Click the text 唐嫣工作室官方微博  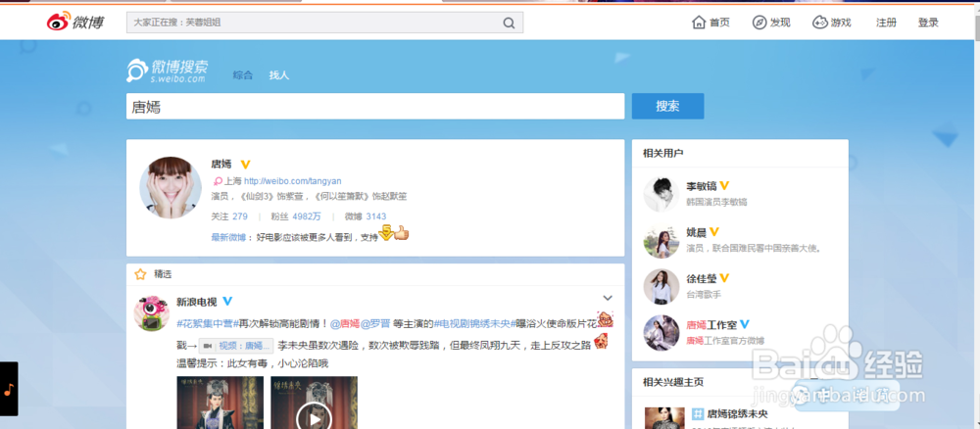coord(725,341)
